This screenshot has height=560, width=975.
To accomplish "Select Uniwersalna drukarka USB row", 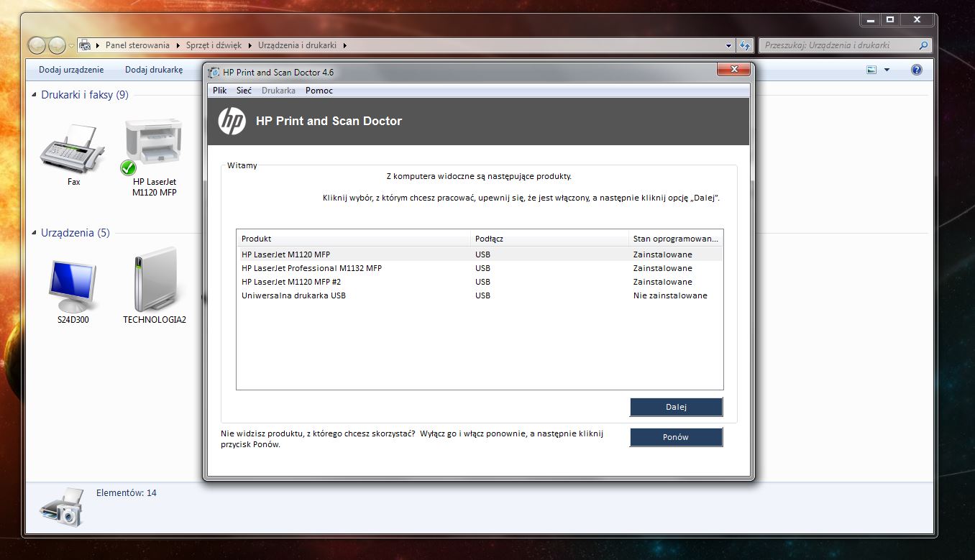I will click(480, 295).
